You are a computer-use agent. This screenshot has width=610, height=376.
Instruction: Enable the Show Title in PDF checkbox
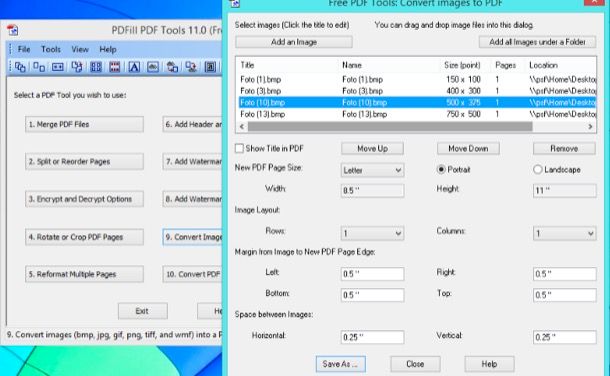pos(239,148)
